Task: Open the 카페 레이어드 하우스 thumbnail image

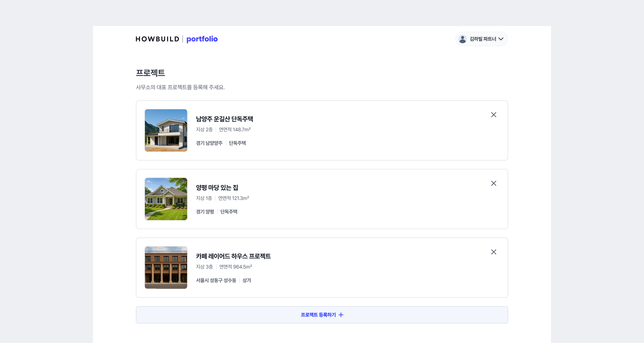Action: click(x=166, y=268)
